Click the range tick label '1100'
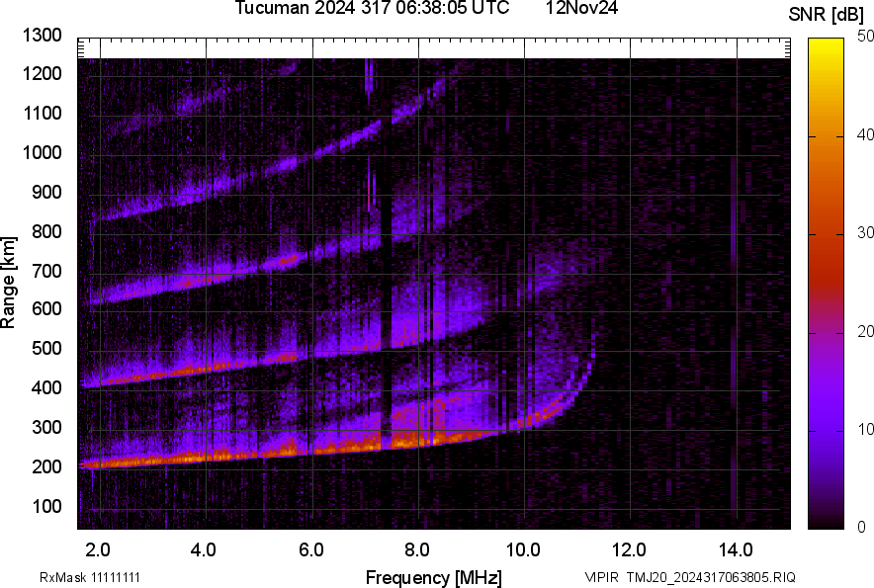 coord(42,113)
